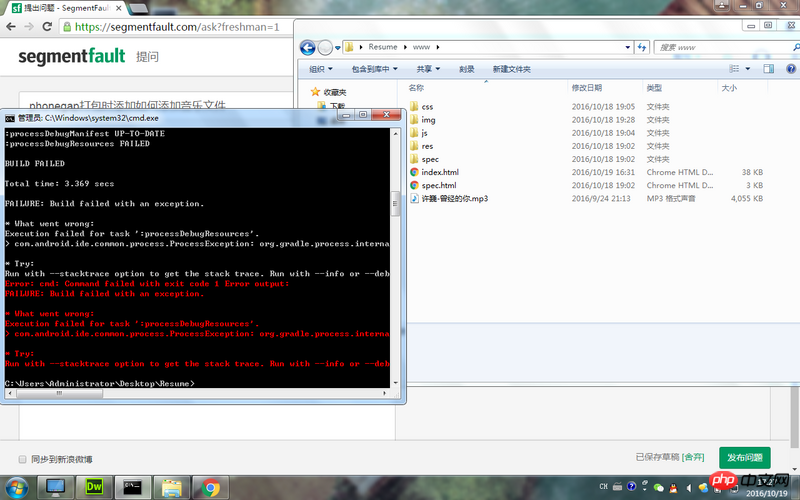This screenshot has width=800, height=500.
Task: Click the 新建文件夹 toolbar item
Action: click(x=511, y=69)
